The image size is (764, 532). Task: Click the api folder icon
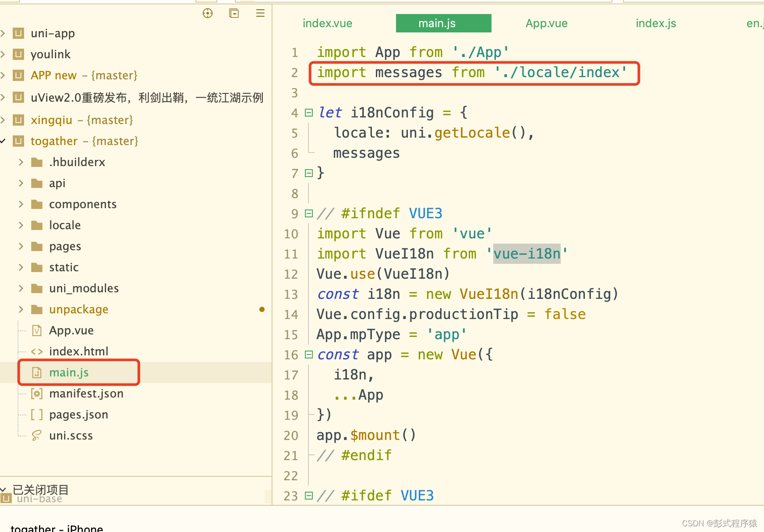[x=37, y=183]
